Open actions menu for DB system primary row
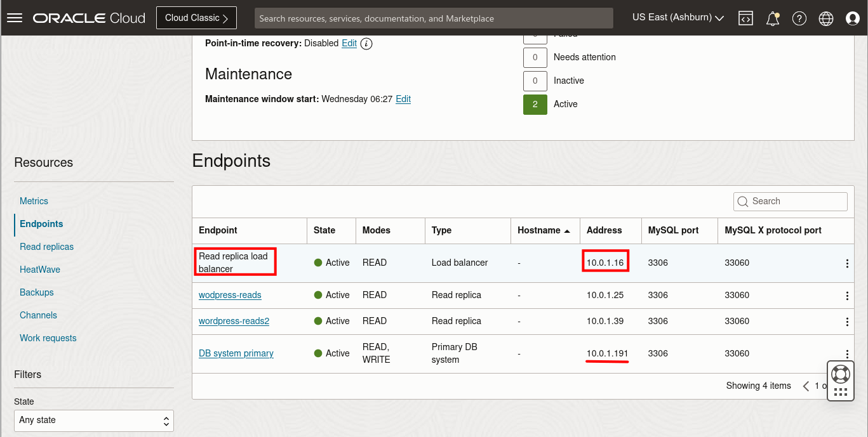Screen dimensions: 868x437 click(847, 353)
